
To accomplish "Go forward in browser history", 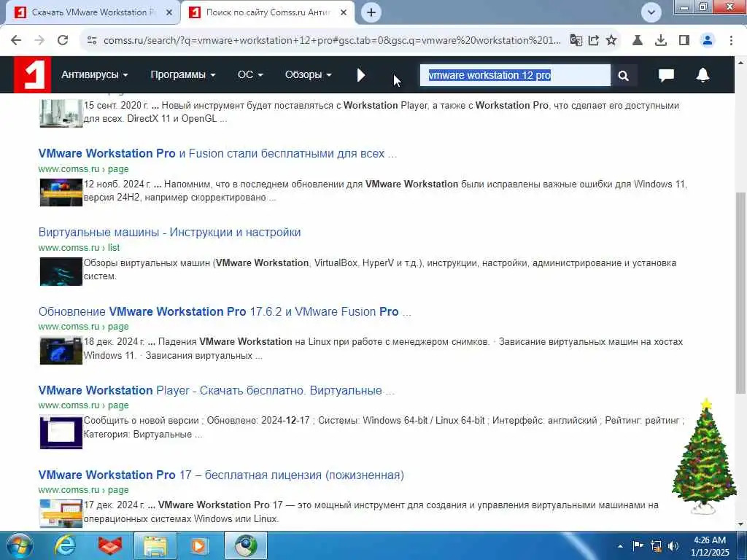I will [39, 40].
